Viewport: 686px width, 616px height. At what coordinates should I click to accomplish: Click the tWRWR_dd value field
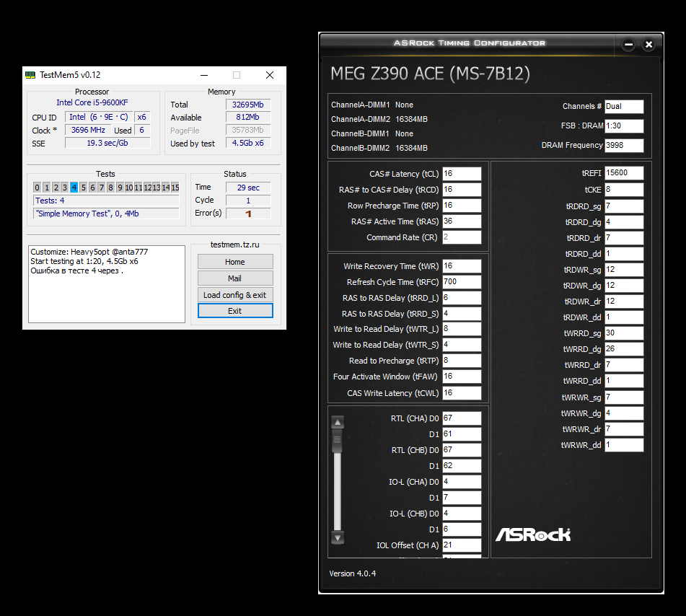(624, 445)
